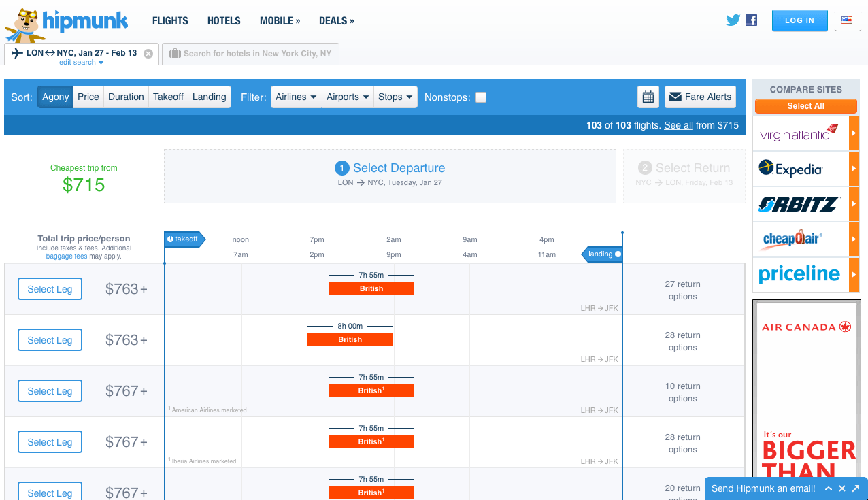Viewport: 868px width, 500px height.
Task: Sort flights by Price
Action: [88, 97]
